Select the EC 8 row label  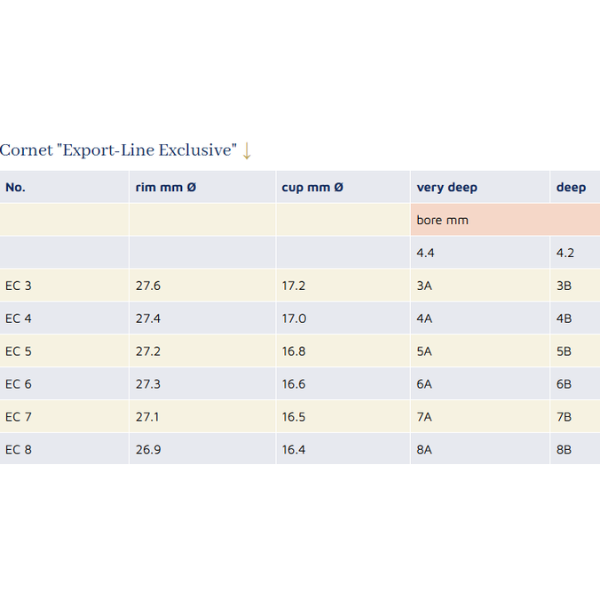(18, 450)
